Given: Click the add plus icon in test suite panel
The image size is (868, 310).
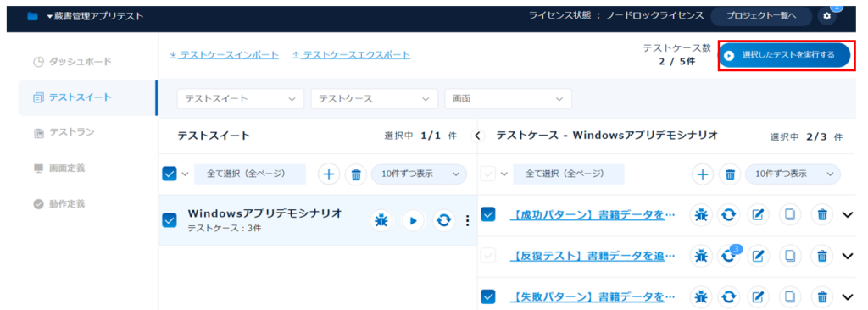Looking at the screenshot, I should click(x=329, y=174).
